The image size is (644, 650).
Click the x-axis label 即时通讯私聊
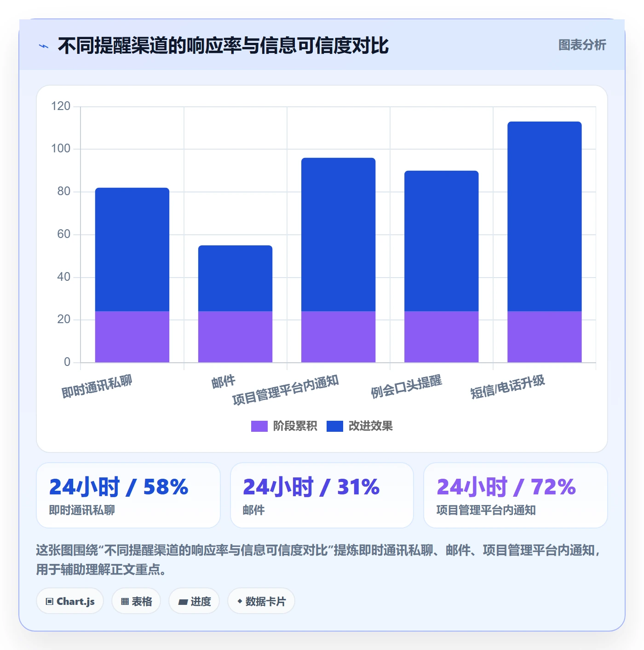pyautogui.click(x=97, y=386)
